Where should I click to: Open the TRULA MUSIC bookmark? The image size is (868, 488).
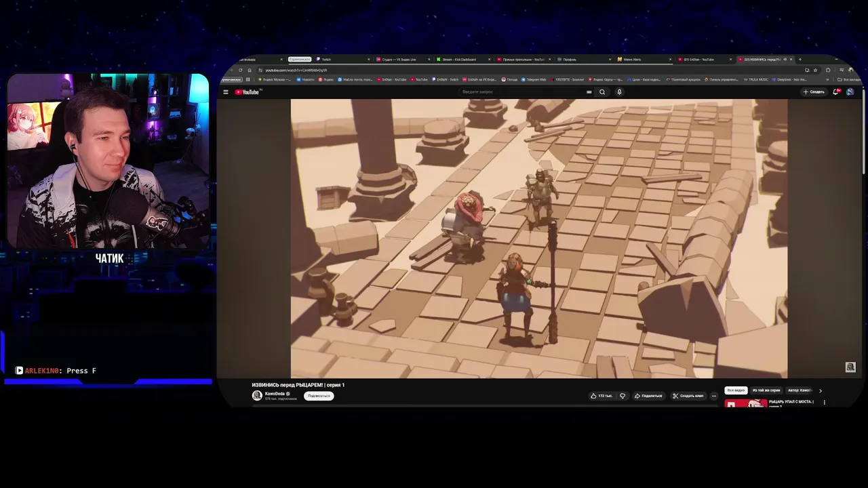(755, 79)
